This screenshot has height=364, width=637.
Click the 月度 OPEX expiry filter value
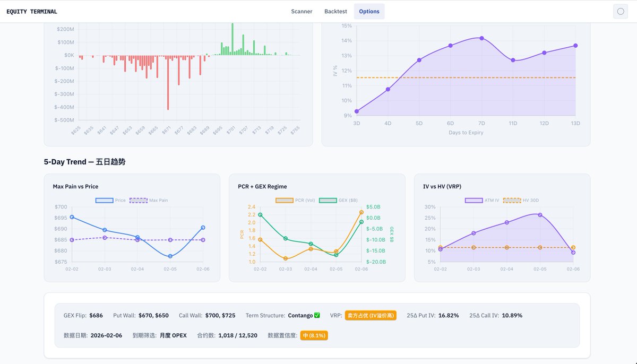pyautogui.click(x=173, y=335)
